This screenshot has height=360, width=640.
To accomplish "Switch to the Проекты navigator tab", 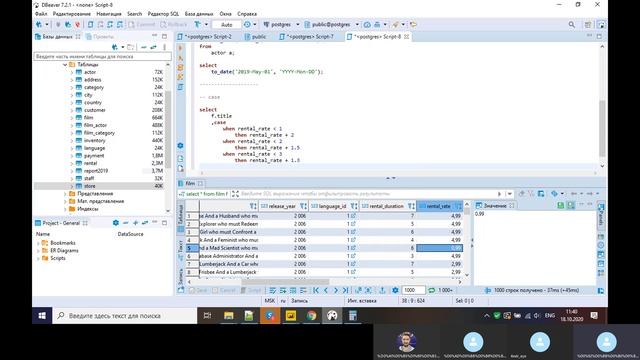I will pos(100,37).
